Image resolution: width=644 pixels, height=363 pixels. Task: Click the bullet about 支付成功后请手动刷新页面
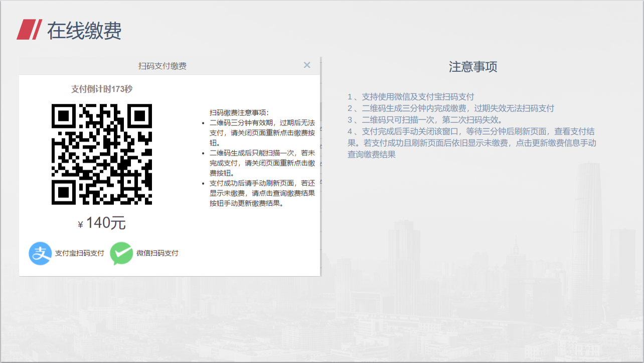pos(262,193)
